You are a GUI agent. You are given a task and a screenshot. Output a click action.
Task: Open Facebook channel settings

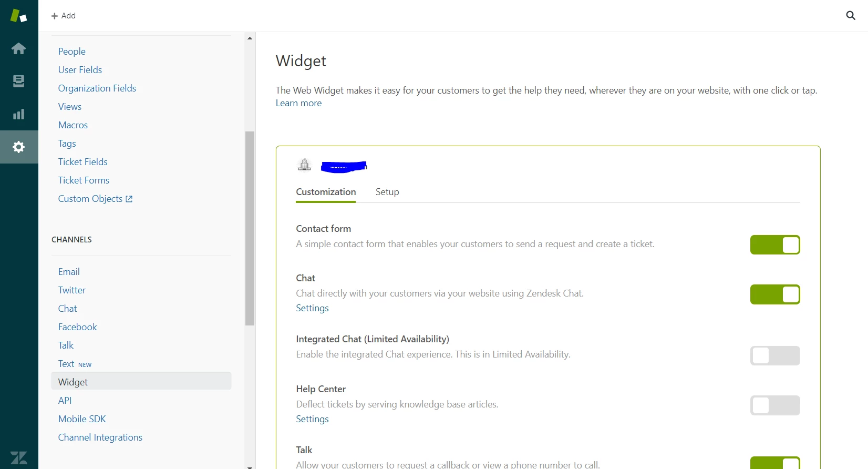click(x=78, y=327)
